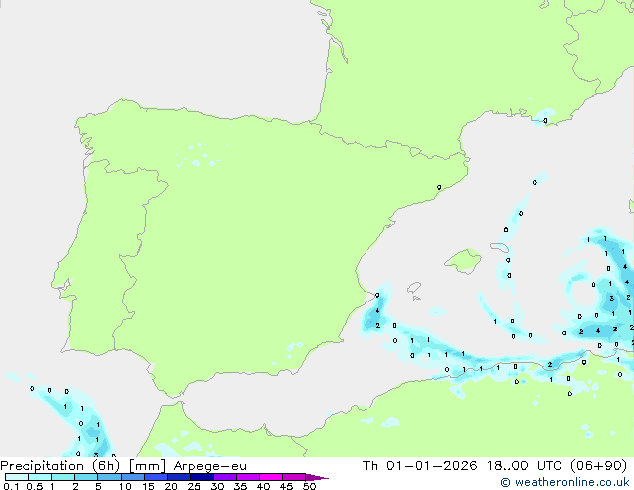634x490 pixels.
Task: Click the legend value '50'
Action: coord(309,486)
